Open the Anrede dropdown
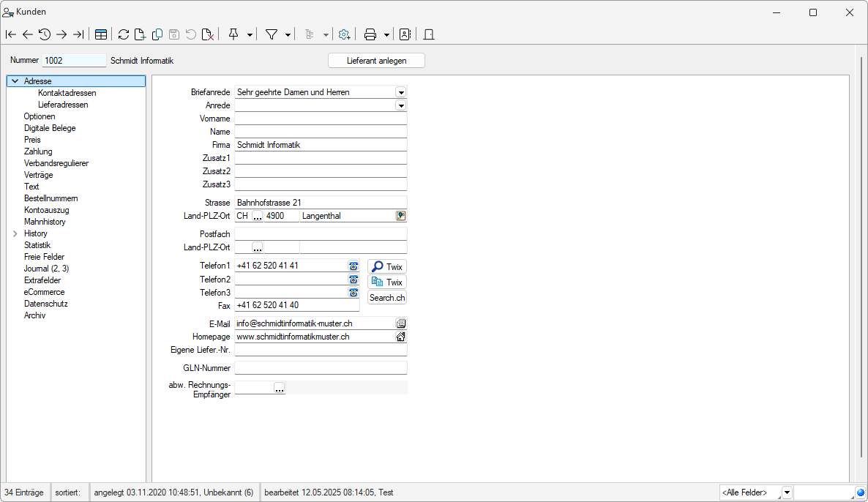868x502 pixels. click(401, 105)
